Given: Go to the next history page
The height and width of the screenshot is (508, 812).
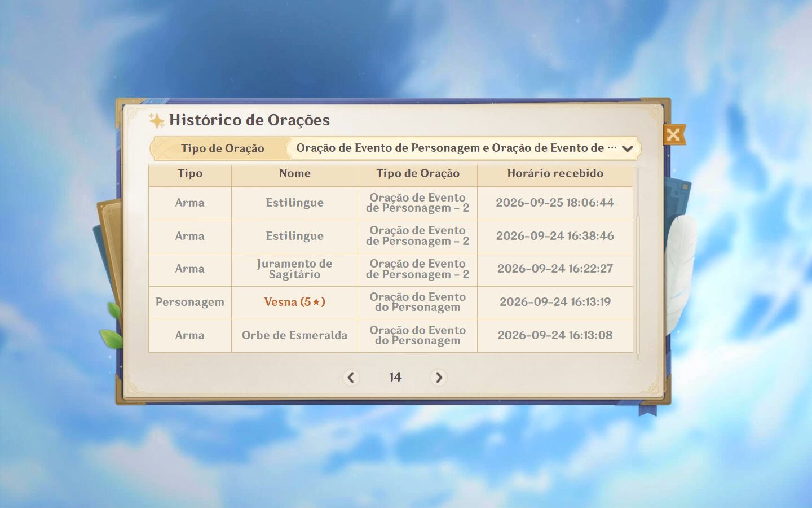Looking at the screenshot, I should pyautogui.click(x=439, y=377).
